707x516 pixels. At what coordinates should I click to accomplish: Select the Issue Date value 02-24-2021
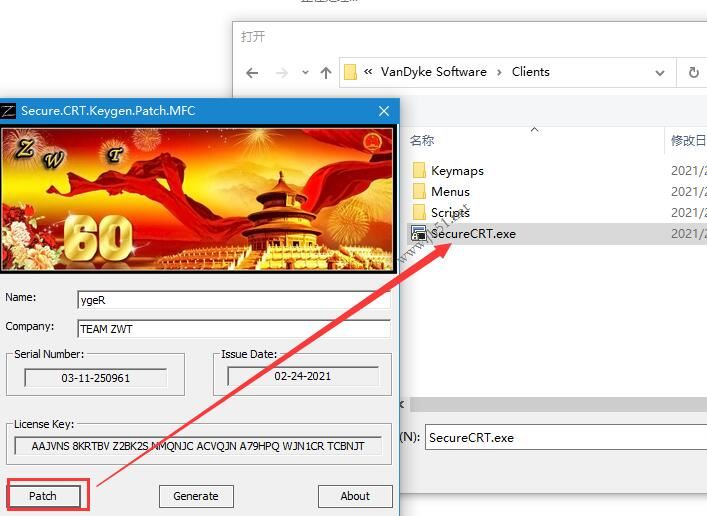coord(303,376)
